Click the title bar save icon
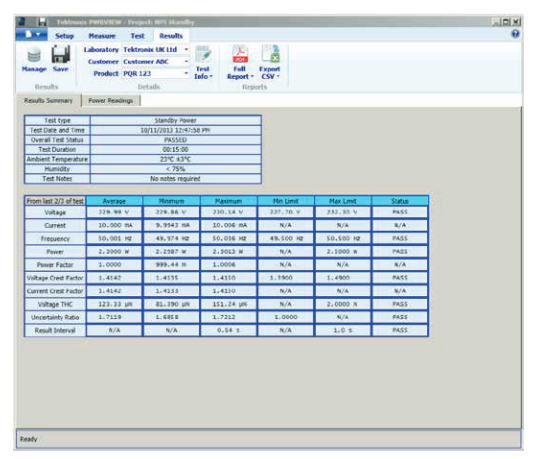The height and width of the screenshot is (459, 538). (42, 22)
